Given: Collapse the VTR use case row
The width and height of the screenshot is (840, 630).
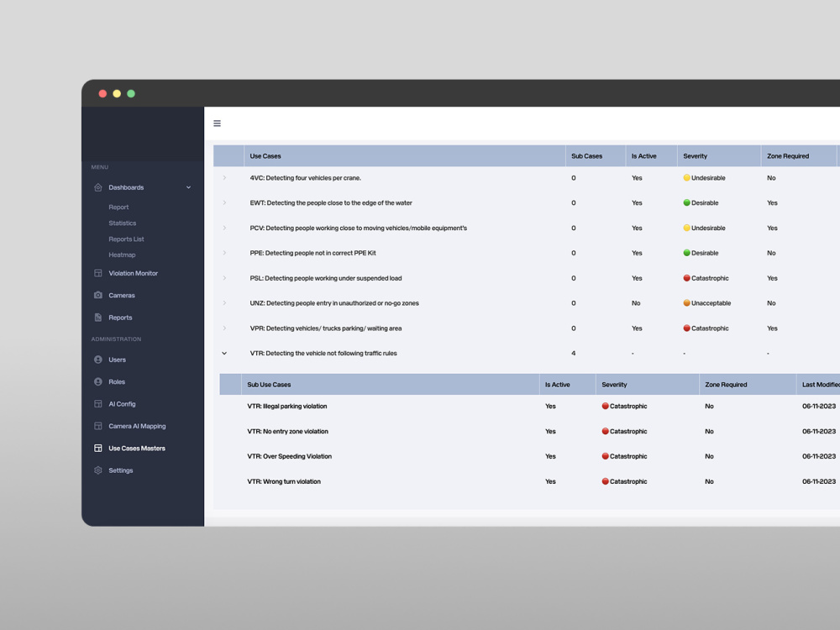Looking at the screenshot, I should [224, 353].
